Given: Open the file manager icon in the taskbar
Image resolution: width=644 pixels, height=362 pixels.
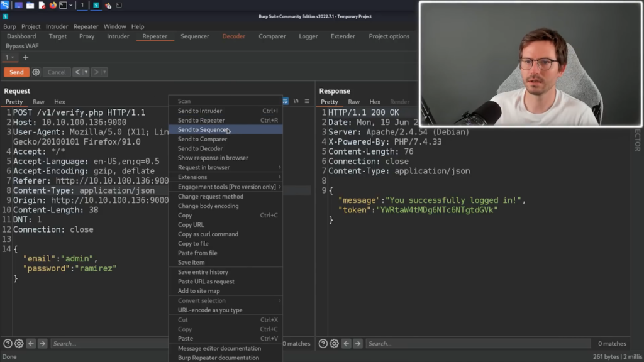Looking at the screenshot, I should (30, 5).
